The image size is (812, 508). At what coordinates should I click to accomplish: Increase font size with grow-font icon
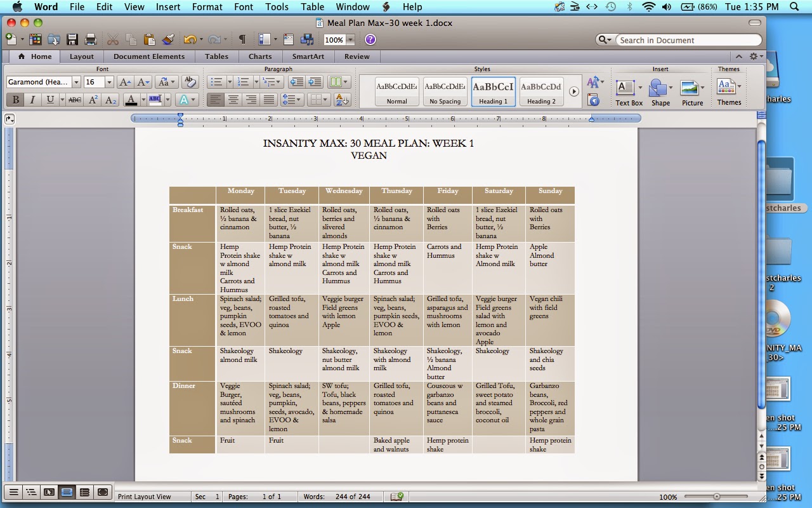(125, 82)
